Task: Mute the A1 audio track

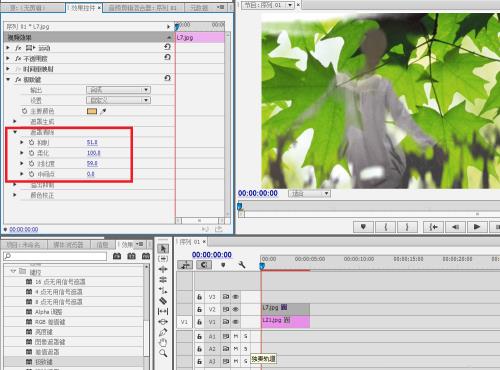Action: click(236, 337)
